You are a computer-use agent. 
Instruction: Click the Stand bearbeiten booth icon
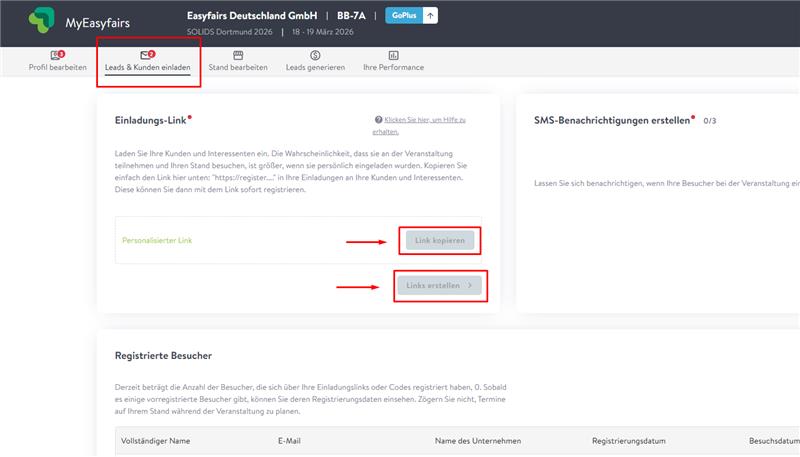(x=238, y=55)
